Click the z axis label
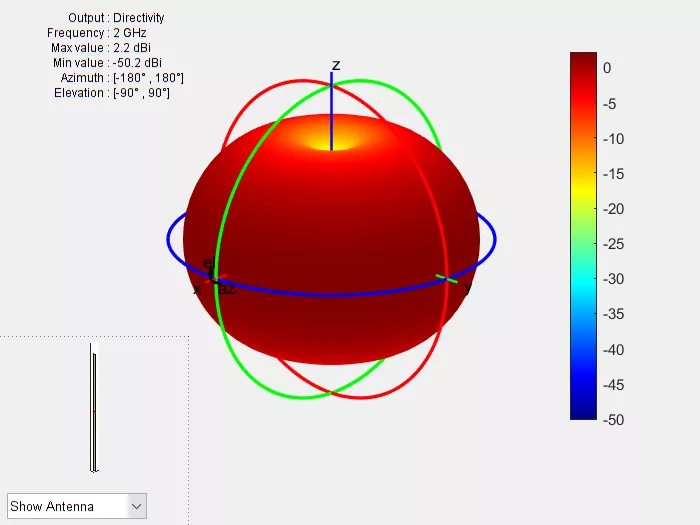The height and width of the screenshot is (525, 700). tap(336, 65)
